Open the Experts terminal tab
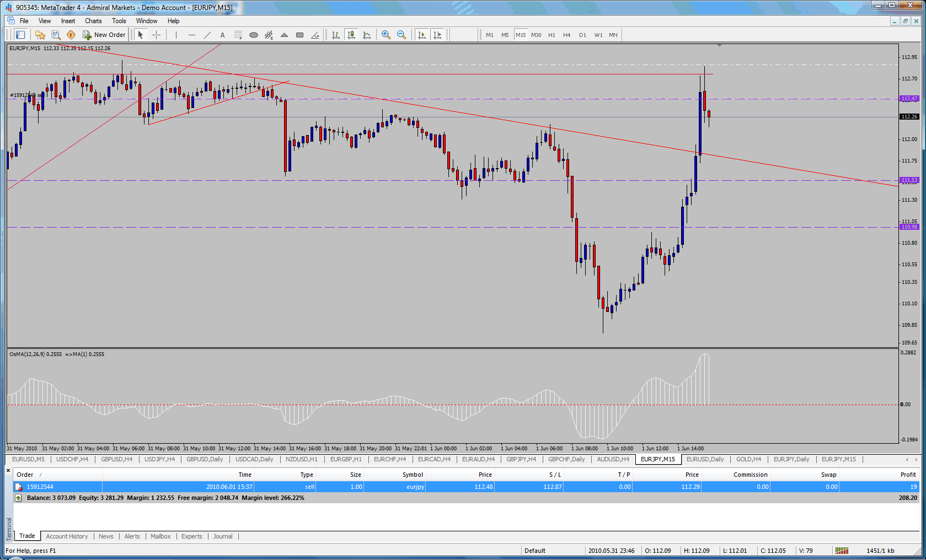The image size is (926, 560). pos(192,536)
